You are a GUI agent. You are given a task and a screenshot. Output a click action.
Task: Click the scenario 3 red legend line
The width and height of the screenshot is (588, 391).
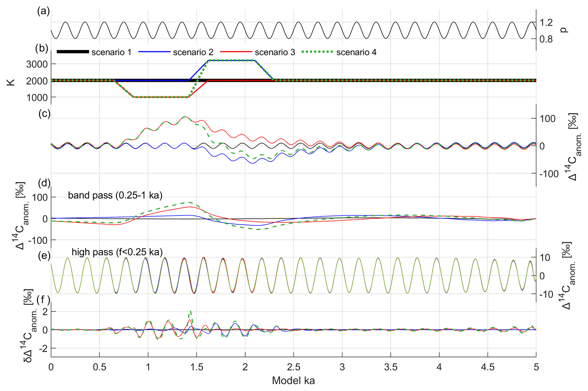(x=236, y=52)
